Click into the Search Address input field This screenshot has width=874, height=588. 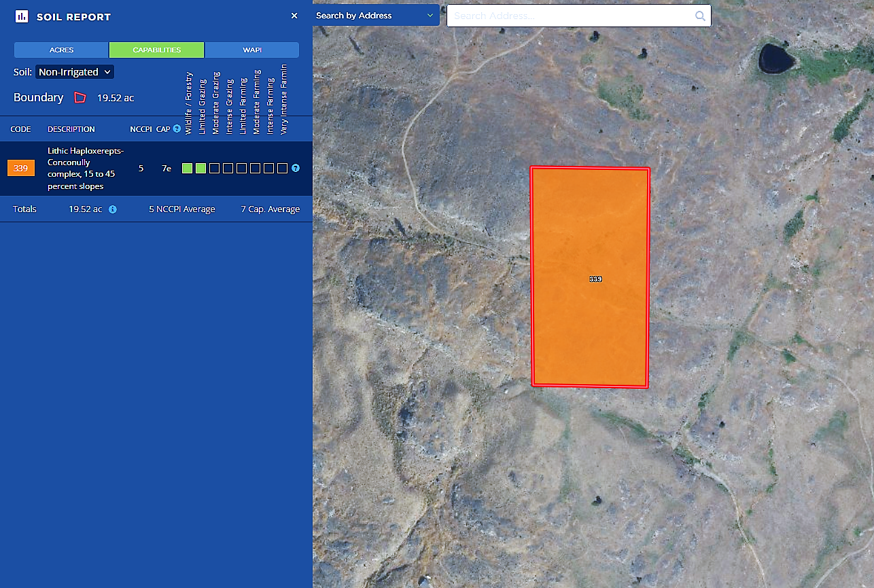[571, 16]
